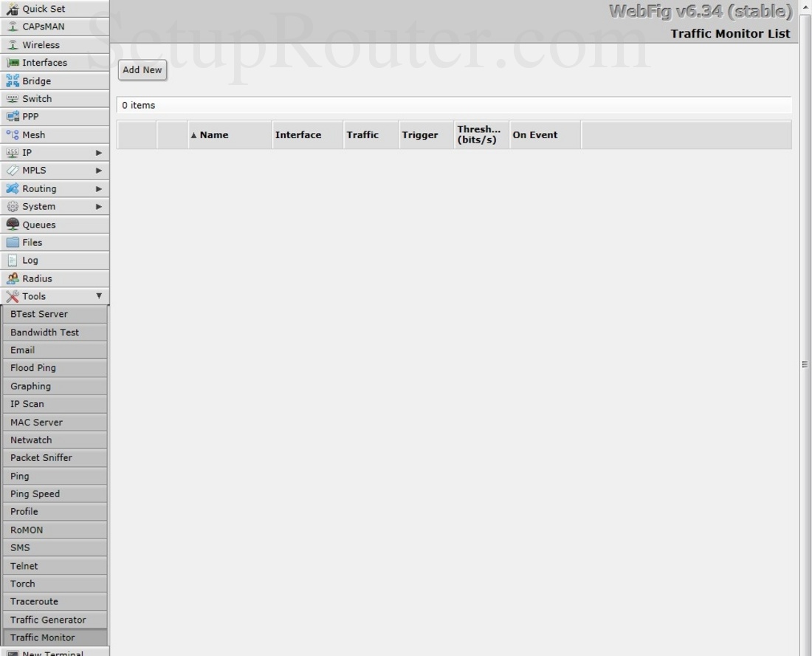This screenshot has width=812, height=656.
Task: Click the Queues tree icon
Action: tap(13, 225)
